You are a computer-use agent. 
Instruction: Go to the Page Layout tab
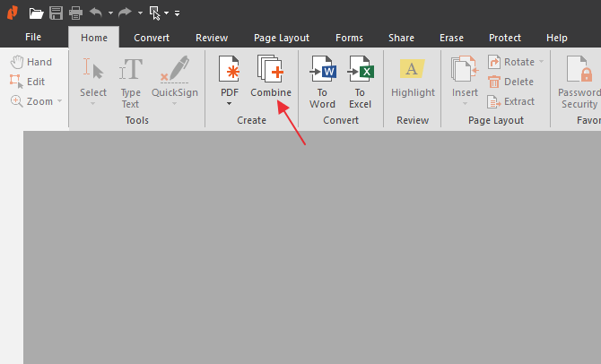click(282, 38)
